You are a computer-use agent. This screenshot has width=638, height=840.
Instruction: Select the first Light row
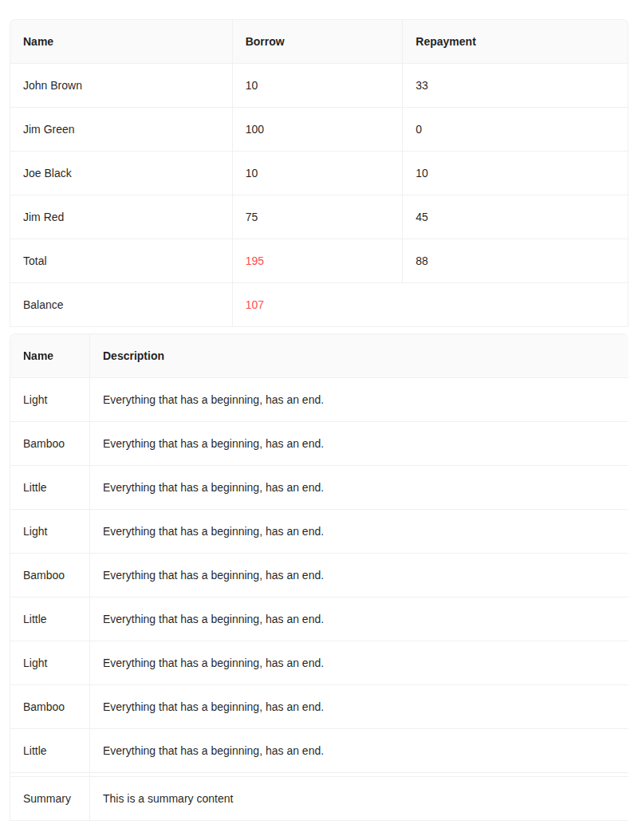click(35, 400)
